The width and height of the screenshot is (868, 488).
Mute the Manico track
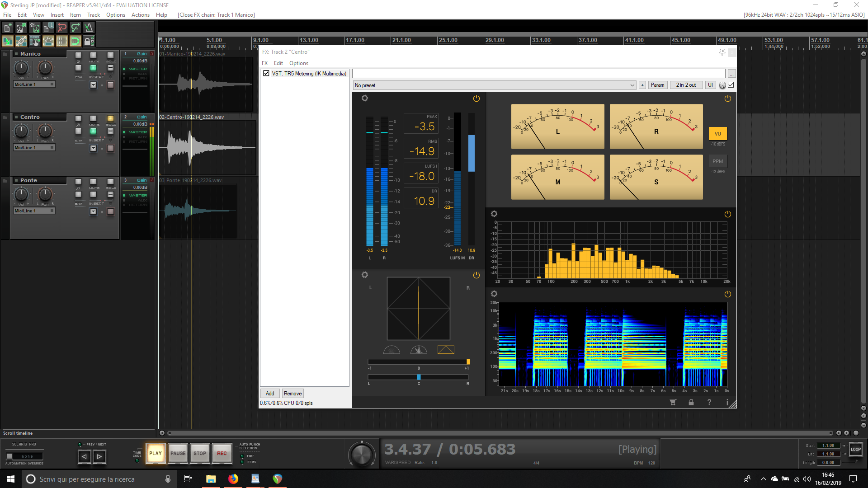(93, 55)
